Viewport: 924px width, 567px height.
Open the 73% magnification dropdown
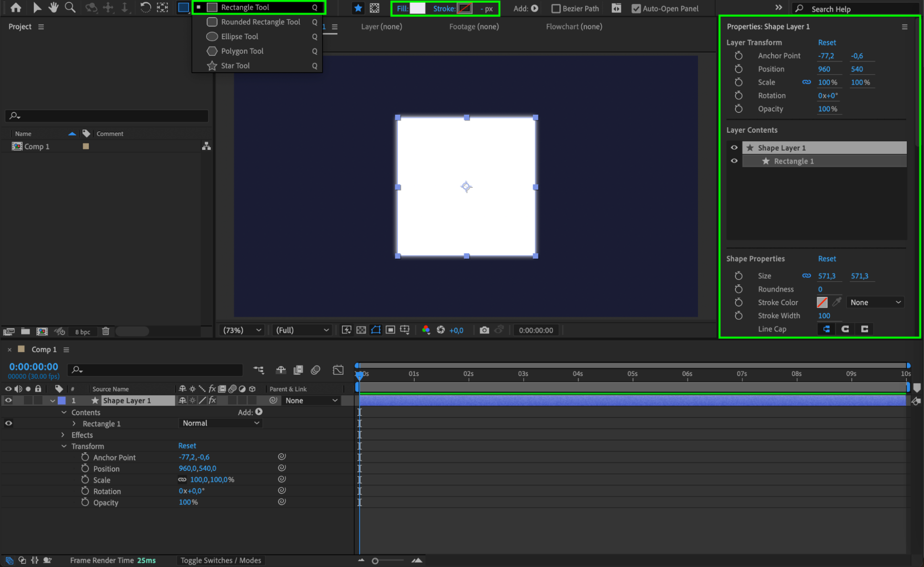click(242, 330)
